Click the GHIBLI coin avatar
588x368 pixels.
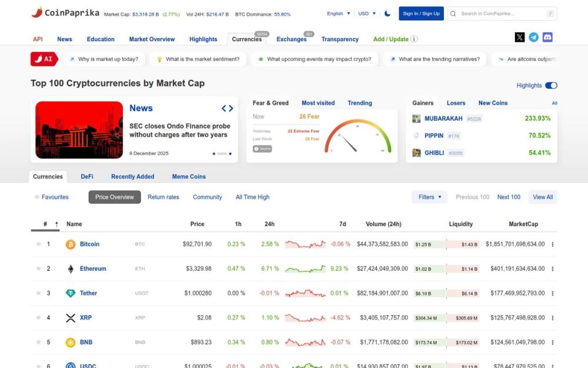(x=416, y=153)
